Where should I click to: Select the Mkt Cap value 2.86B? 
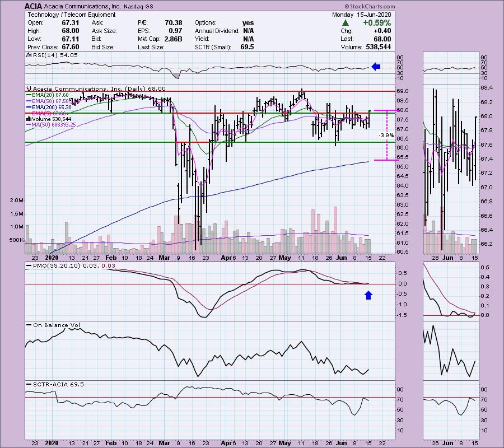tap(172, 39)
